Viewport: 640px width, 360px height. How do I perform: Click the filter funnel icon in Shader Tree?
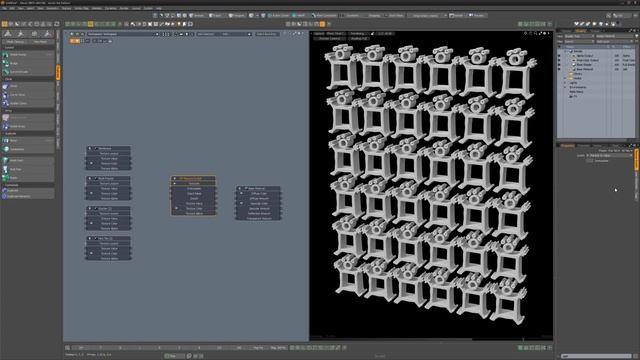[637, 36]
